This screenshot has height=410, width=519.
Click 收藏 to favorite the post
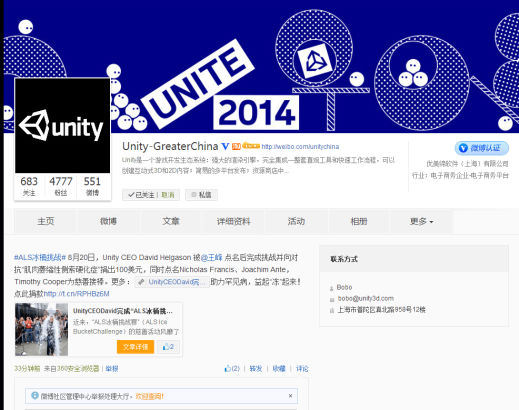click(x=279, y=369)
